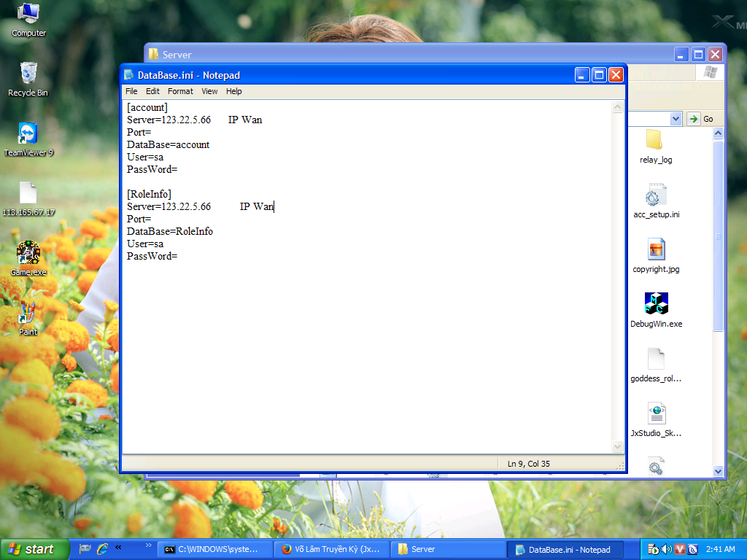Click the Show Desktop quick launch icon
This screenshot has width=747, height=560.
[85, 548]
